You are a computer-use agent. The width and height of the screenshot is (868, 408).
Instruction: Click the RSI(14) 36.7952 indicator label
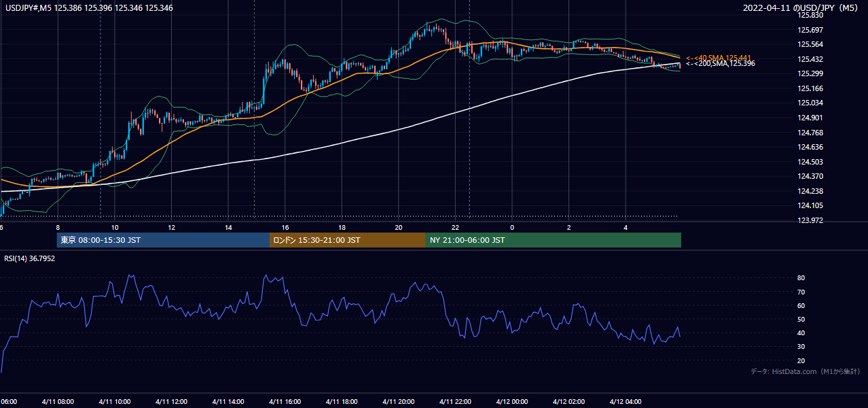coord(30,258)
